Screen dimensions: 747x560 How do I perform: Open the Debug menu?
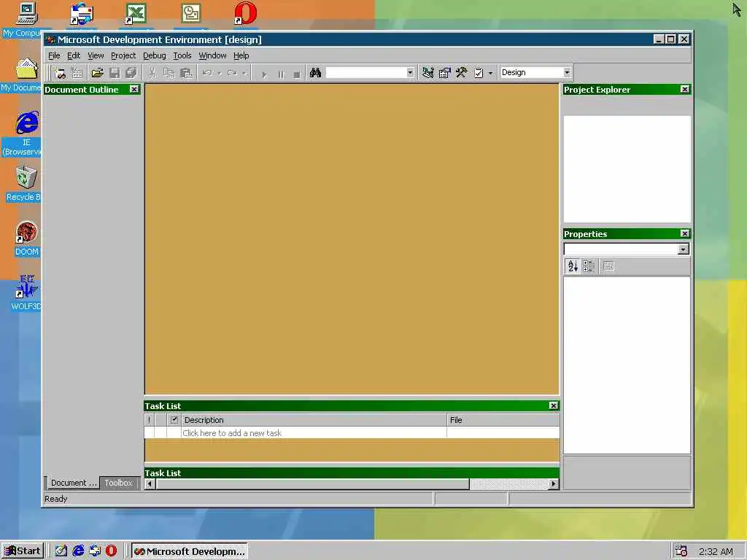155,55
